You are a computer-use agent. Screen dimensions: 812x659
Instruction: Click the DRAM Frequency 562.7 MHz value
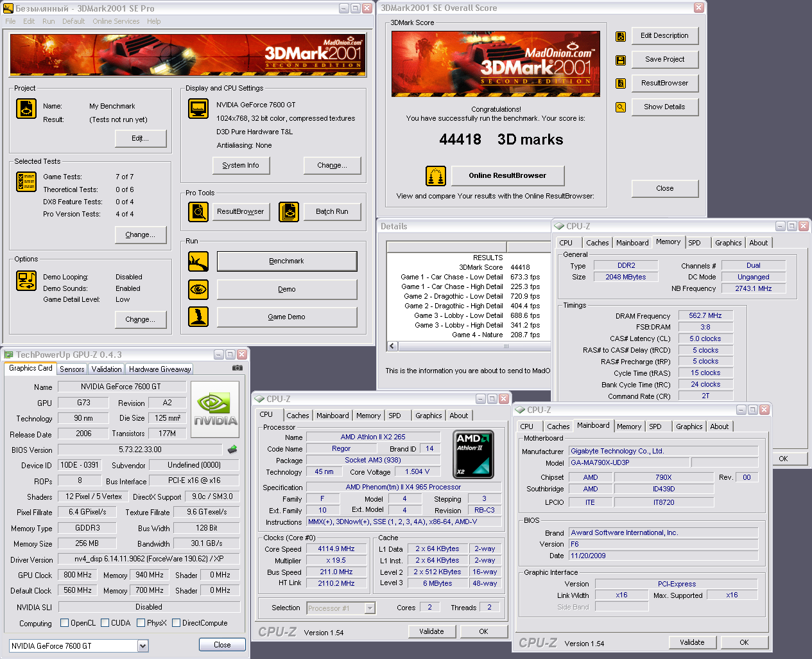coord(705,316)
